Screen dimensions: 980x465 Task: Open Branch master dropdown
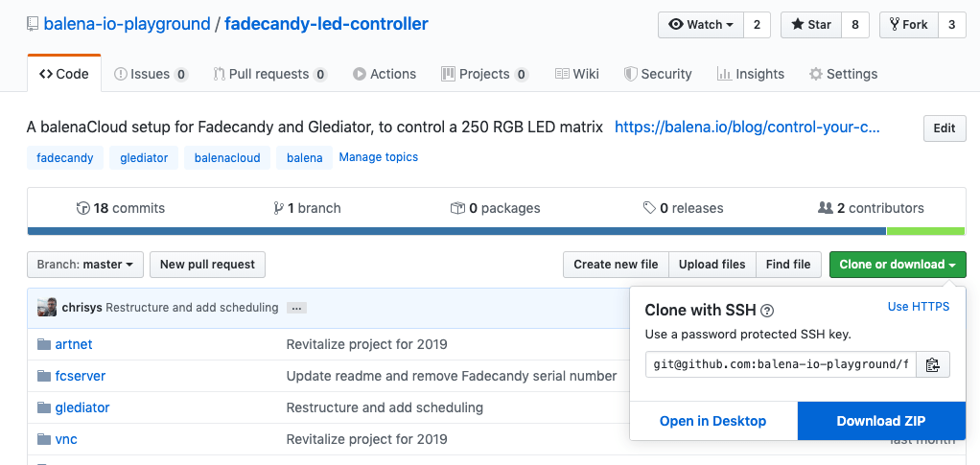[x=86, y=265]
